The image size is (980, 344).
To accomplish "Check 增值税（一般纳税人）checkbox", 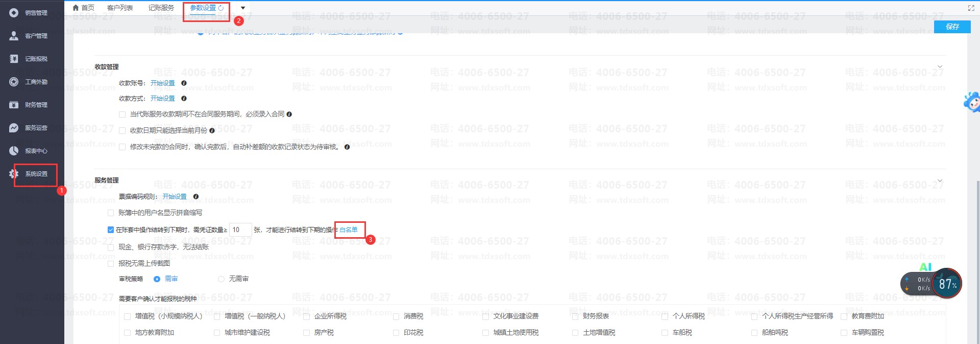I will click(x=217, y=316).
